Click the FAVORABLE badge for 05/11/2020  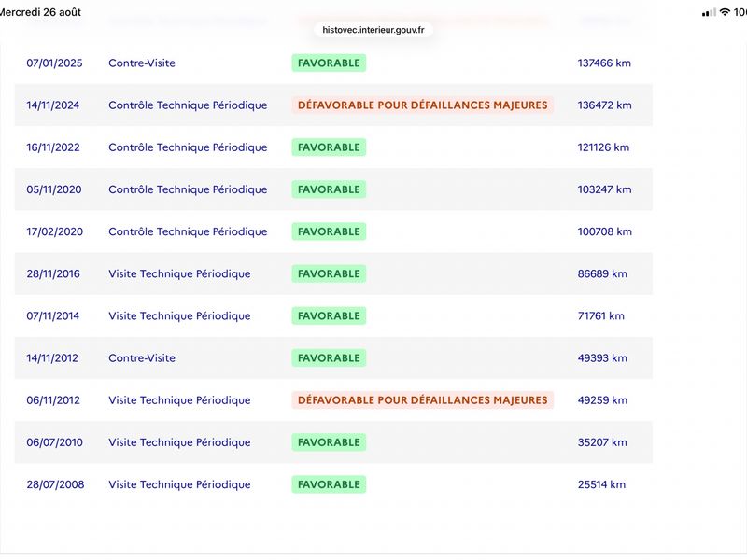pos(329,189)
